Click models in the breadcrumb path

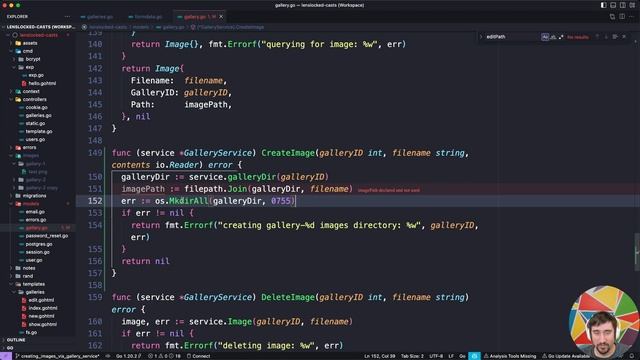pyautogui.click(x=141, y=27)
